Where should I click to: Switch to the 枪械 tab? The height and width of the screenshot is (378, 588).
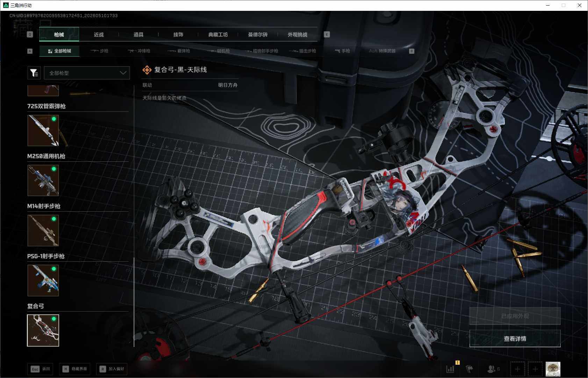click(x=59, y=34)
